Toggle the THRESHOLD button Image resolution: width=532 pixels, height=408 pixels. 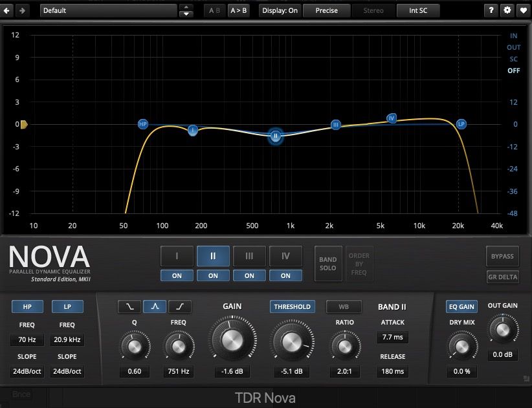click(293, 306)
